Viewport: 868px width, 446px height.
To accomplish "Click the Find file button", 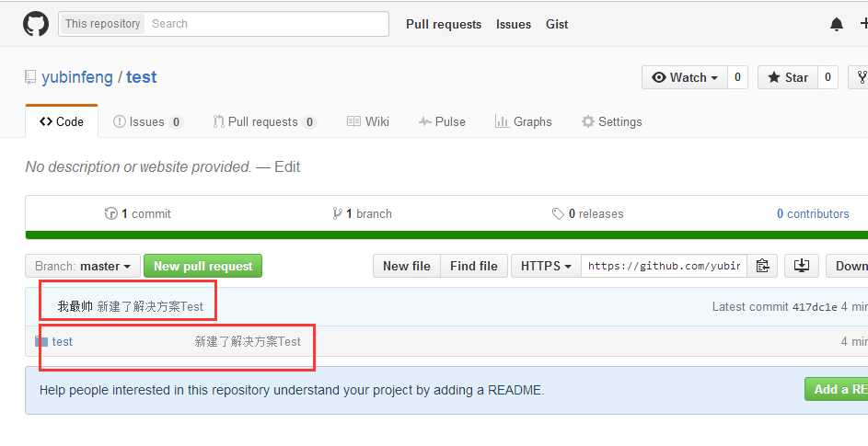I will tap(474, 266).
